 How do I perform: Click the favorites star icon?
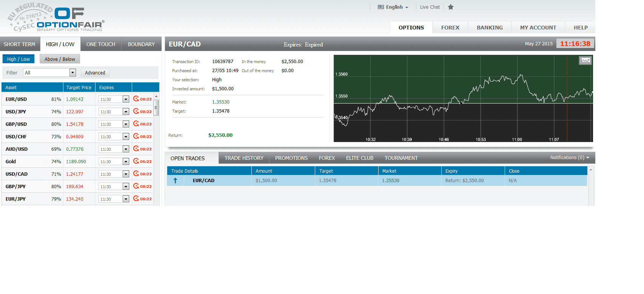click(x=450, y=7)
